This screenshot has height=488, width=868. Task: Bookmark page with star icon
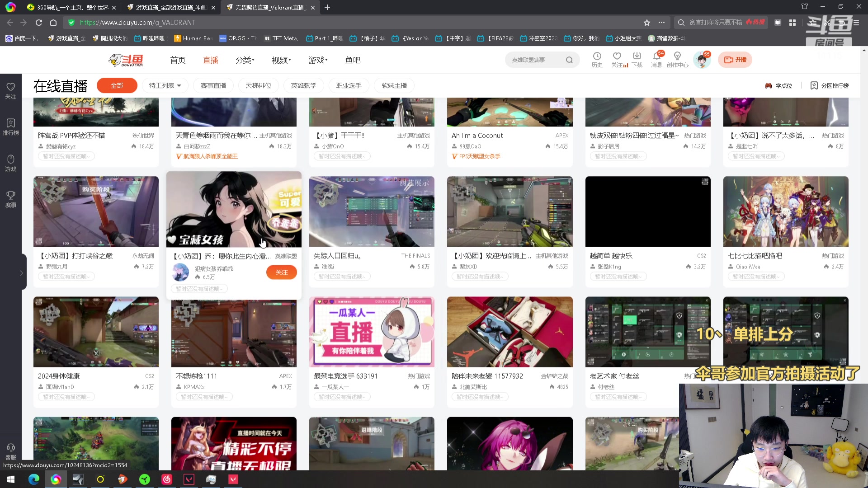(647, 23)
